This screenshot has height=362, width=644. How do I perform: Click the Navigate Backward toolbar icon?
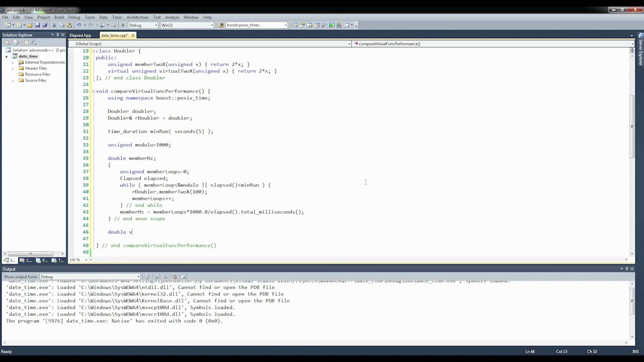coord(102,25)
